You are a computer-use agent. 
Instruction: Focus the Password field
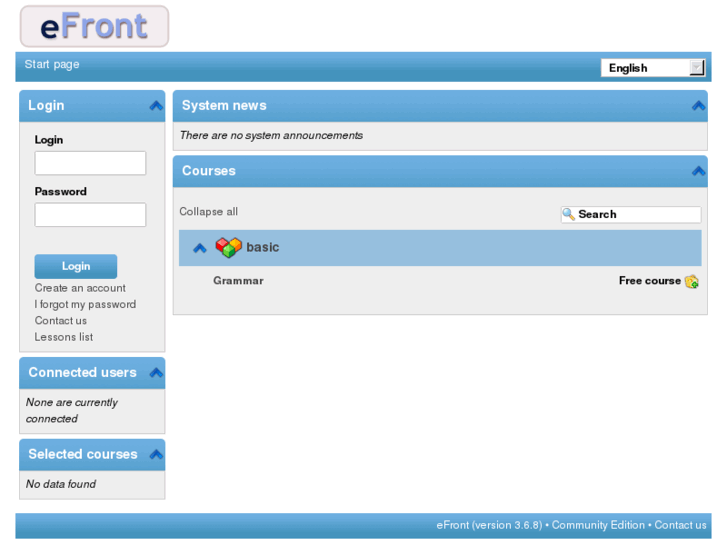point(90,215)
